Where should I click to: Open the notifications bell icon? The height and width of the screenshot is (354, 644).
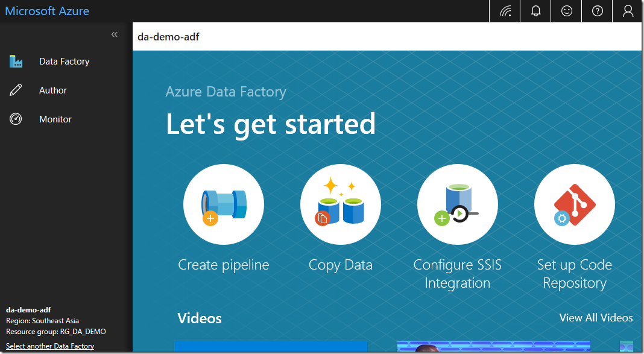535,11
